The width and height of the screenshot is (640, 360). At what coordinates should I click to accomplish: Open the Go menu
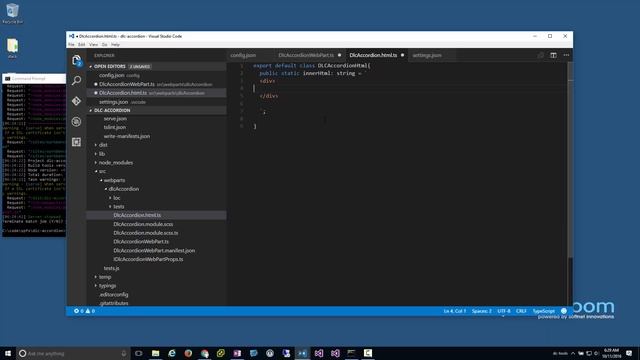tap(104, 44)
